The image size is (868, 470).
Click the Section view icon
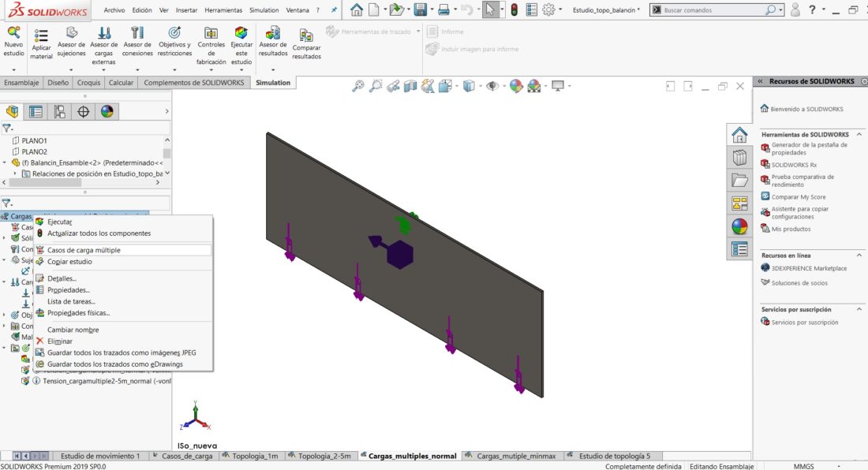(410, 86)
